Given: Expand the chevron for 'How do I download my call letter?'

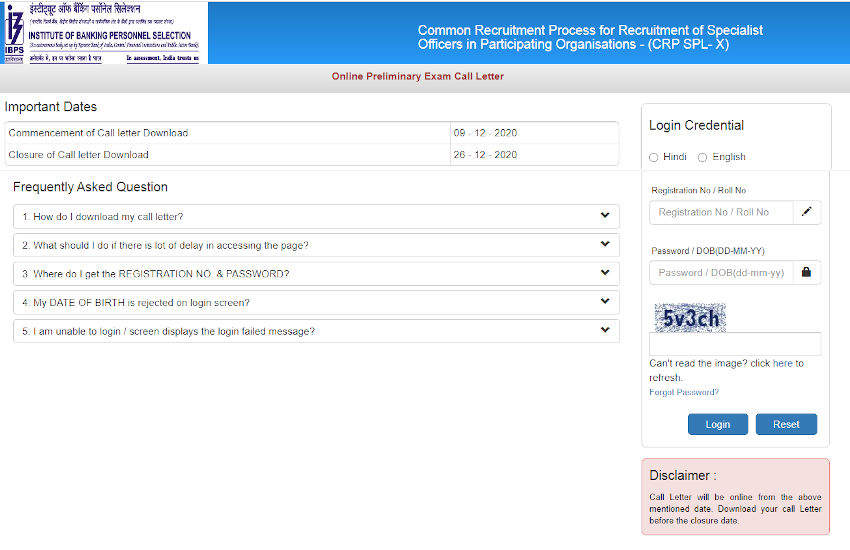Looking at the screenshot, I should pos(605,216).
